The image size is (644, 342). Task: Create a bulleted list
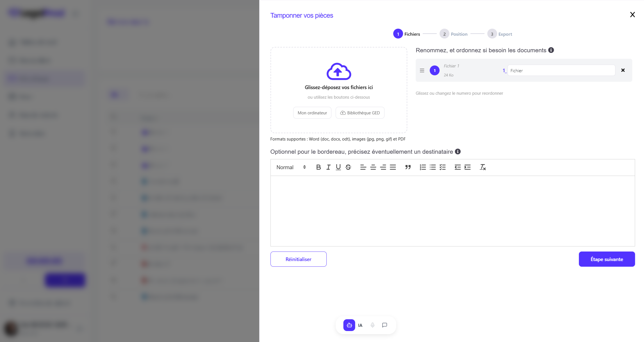(x=433, y=167)
